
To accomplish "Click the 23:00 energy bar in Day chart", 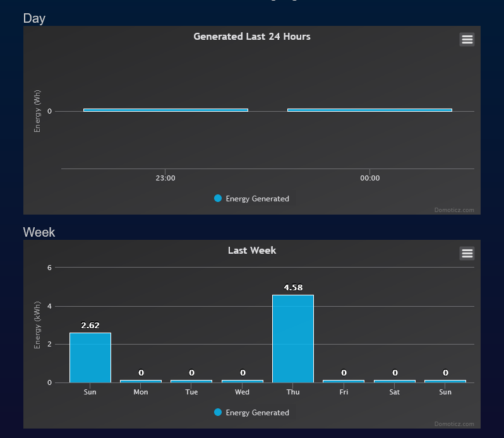I will point(165,110).
